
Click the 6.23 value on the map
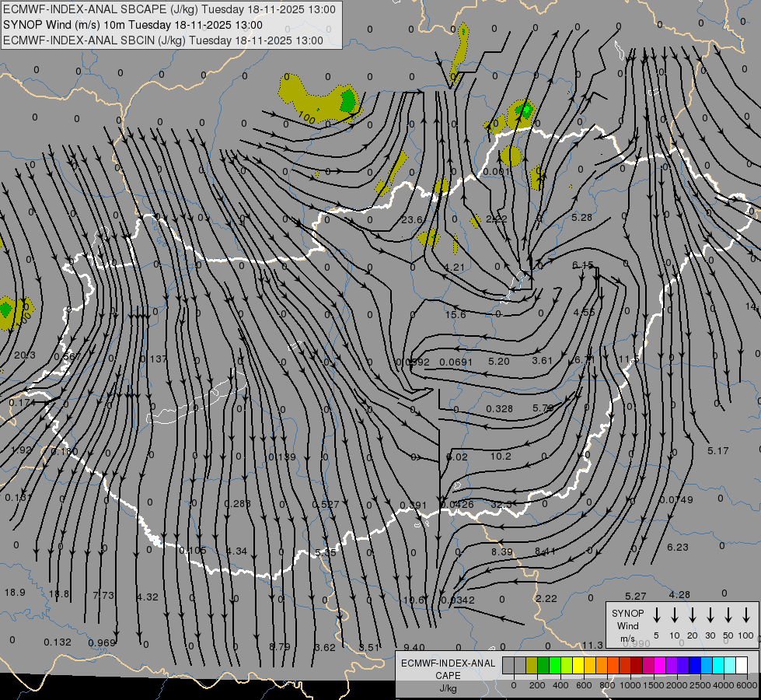678,547
